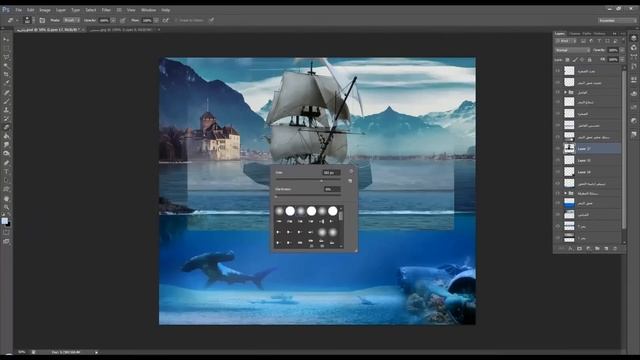Select the Path Selection tool
The height and width of the screenshot is (360, 640).
(6, 180)
